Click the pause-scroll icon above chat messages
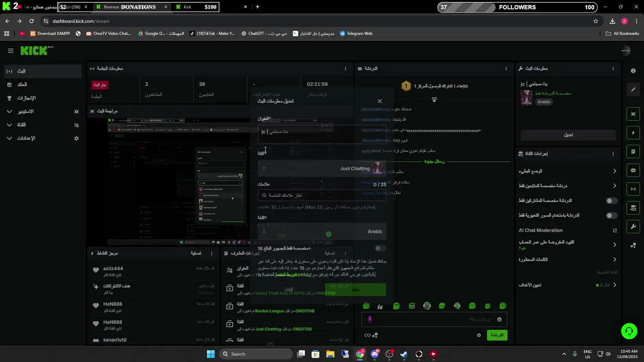 pos(434,100)
